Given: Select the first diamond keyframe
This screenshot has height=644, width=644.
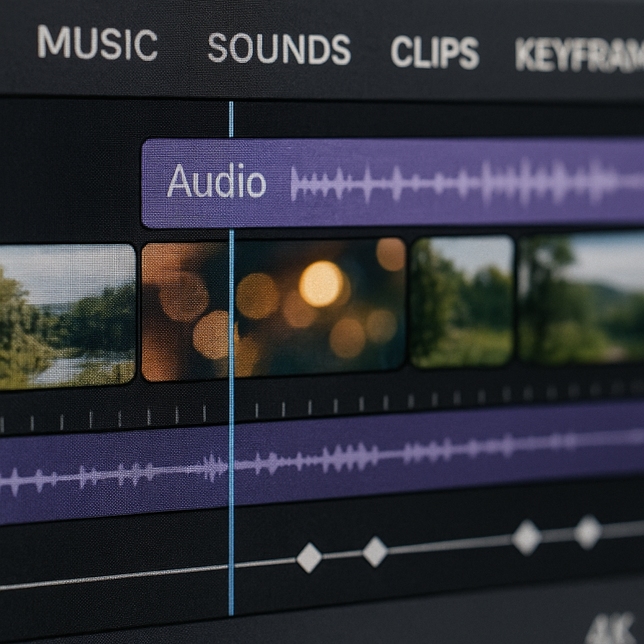Looking at the screenshot, I should pos(309,557).
